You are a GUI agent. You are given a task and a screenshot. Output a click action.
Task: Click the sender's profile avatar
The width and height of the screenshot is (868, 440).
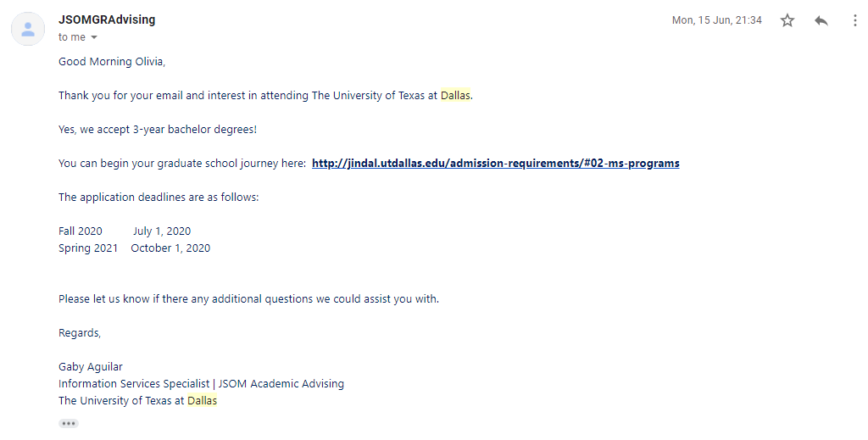[28, 29]
